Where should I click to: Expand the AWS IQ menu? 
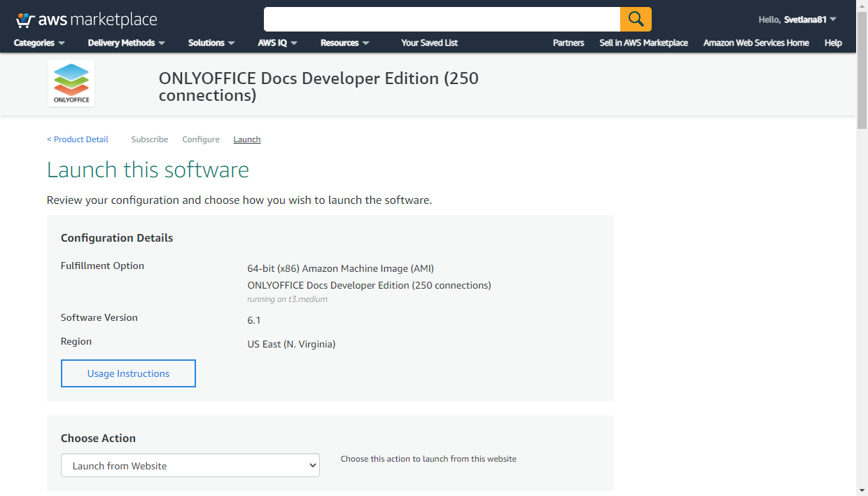[x=277, y=43]
